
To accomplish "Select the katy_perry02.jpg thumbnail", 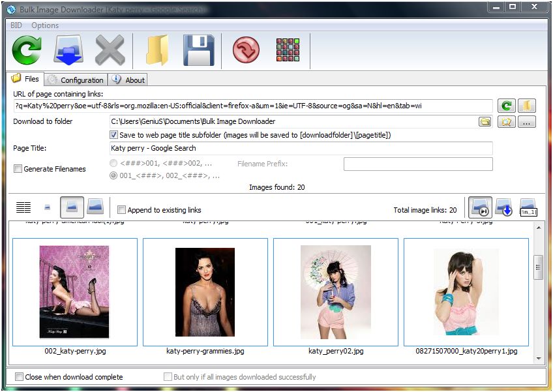I will click(x=336, y=292).
